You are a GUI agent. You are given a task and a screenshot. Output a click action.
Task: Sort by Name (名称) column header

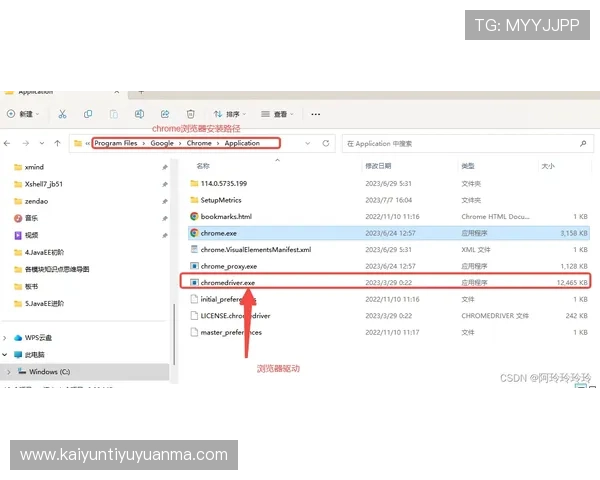(203, 166)
